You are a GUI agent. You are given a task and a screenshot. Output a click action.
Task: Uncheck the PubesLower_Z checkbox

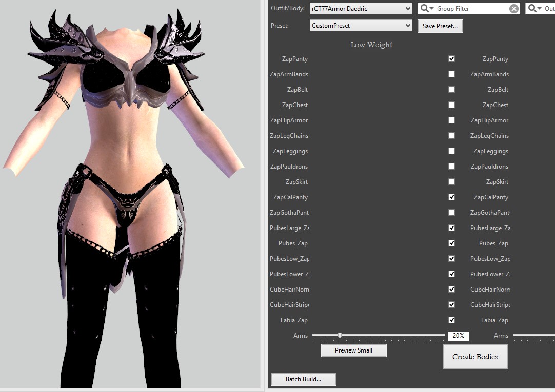click(452, 274)
